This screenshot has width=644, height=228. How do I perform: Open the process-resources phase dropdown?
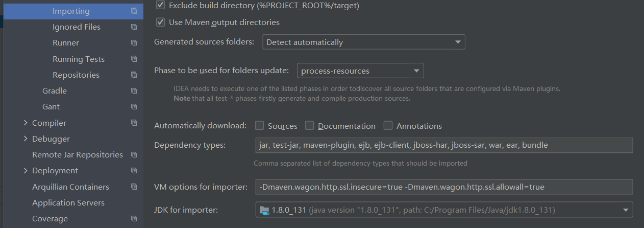[x=360, y=71]
